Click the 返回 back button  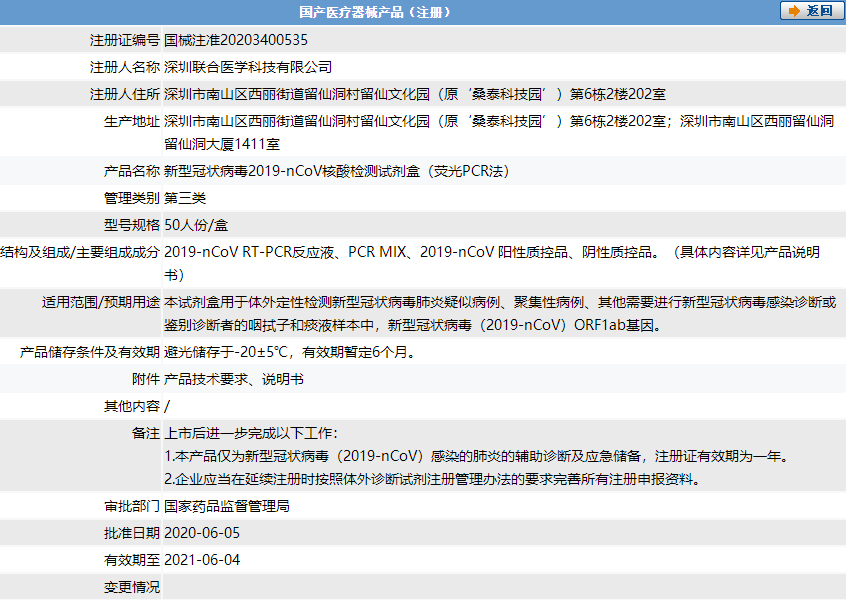coord(810,11)
